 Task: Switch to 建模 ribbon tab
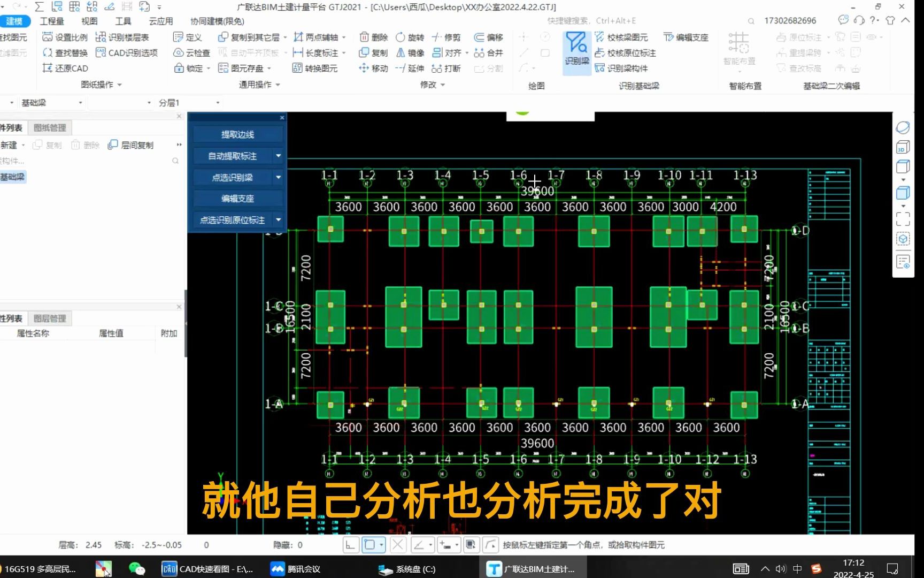(x=14, y=21)
